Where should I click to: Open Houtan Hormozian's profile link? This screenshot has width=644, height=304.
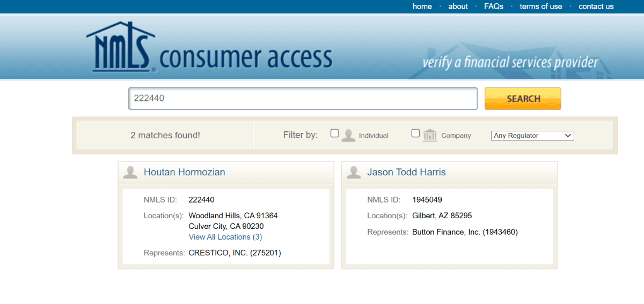185,172
